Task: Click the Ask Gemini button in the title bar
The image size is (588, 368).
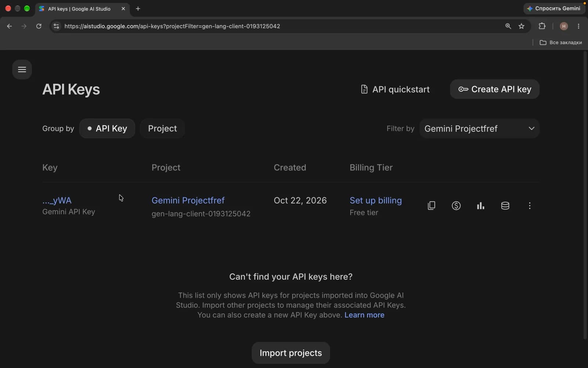Action: point(554,8)
